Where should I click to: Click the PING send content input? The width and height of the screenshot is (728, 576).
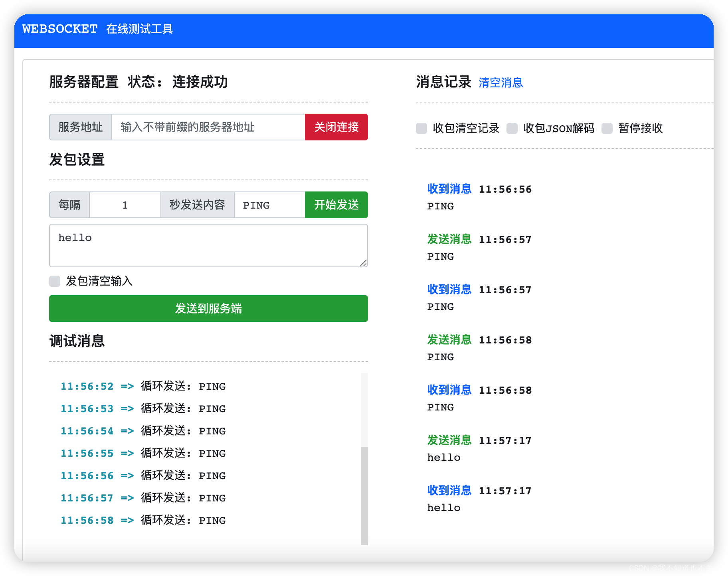point(269,205)
